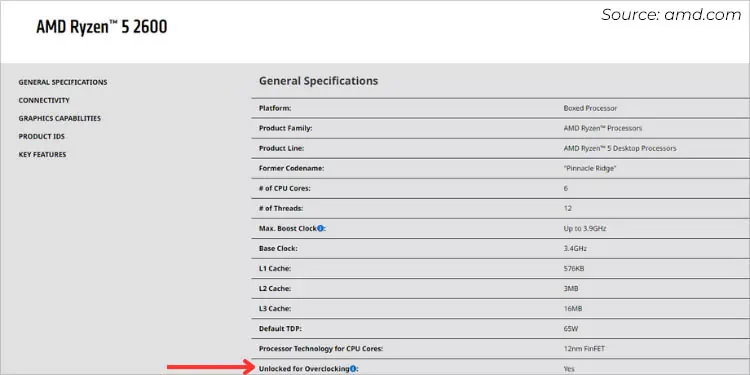
Task: Select the # of CPU Cores: label
Action: [285, 188]
